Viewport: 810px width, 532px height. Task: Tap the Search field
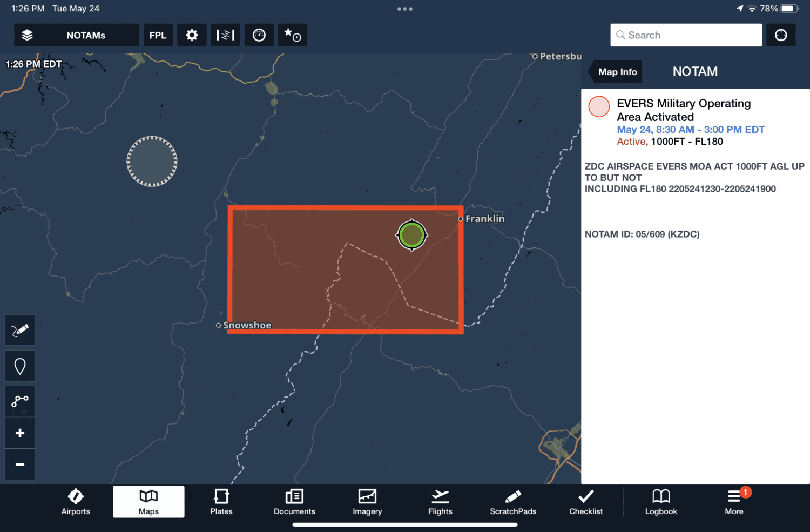(685, 35)
